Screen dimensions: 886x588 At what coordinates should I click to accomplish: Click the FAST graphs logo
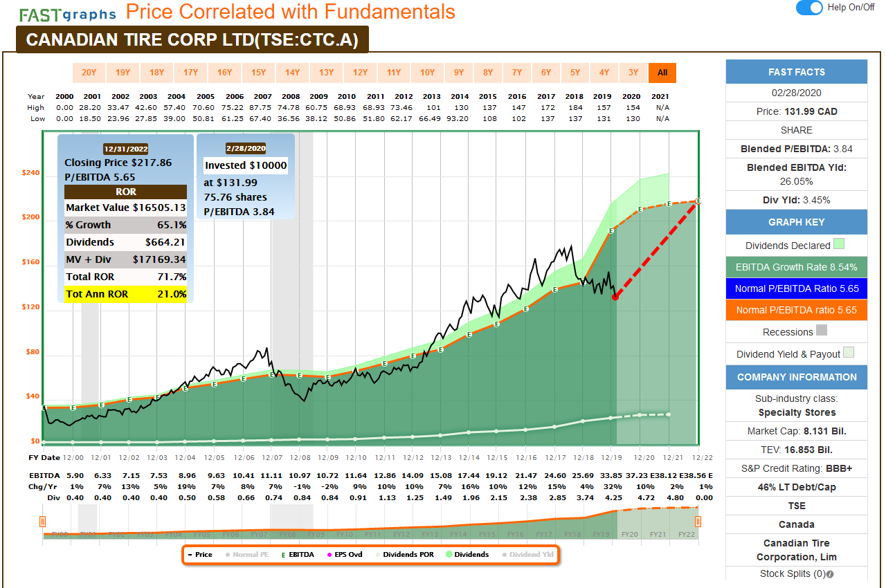click(66, 14)
